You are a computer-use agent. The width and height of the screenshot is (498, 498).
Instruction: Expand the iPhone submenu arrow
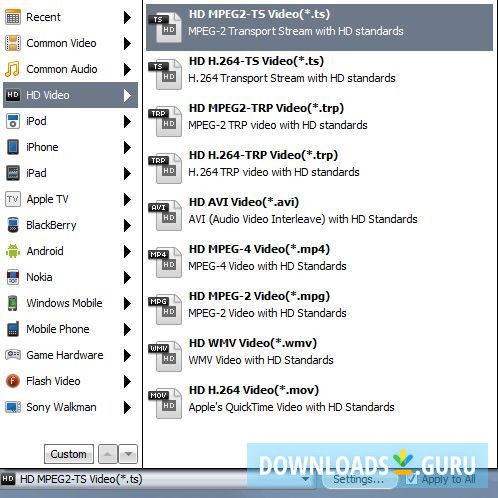[x=127, y=147]
